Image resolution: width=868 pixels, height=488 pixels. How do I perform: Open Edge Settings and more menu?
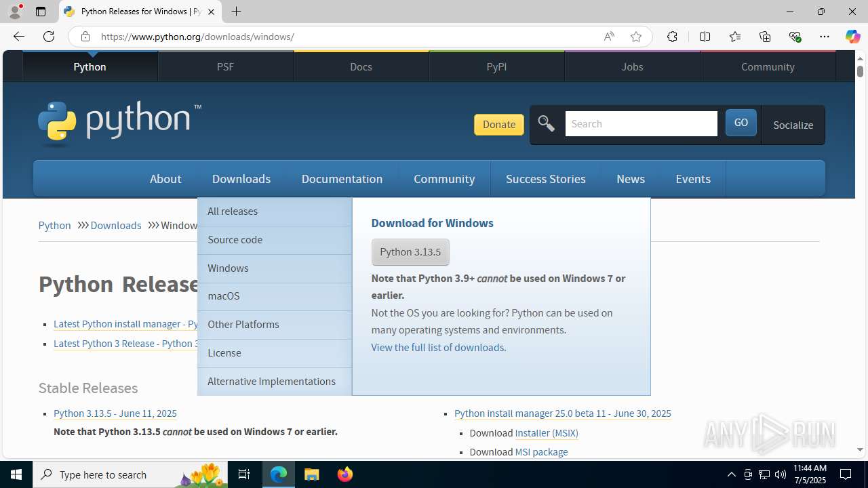[x=825, y=37]
